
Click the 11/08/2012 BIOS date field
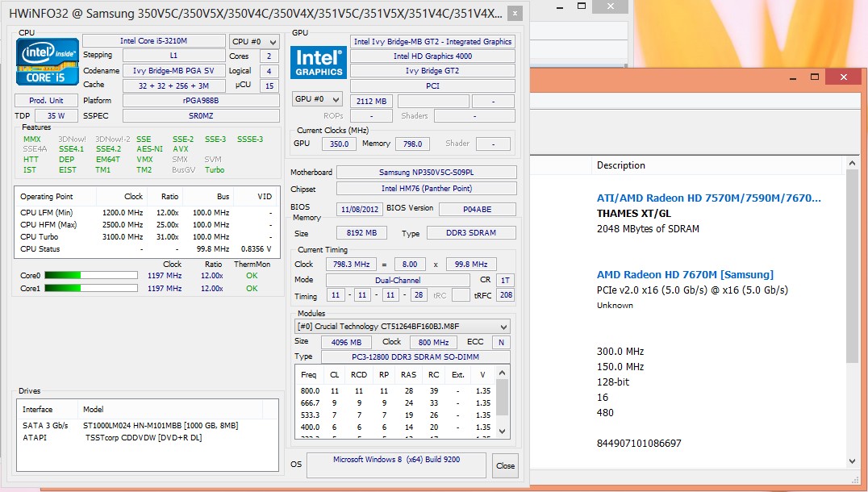coord(360,209)
